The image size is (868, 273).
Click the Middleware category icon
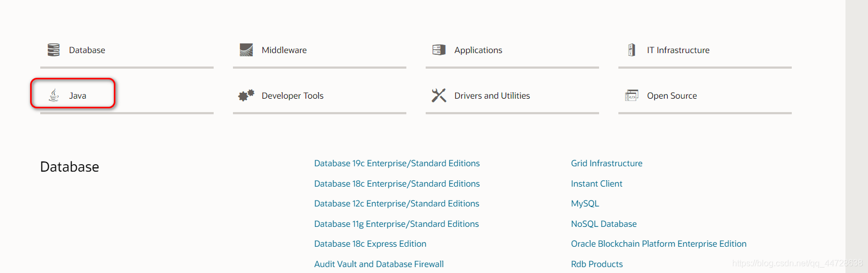(x=246, y=50)
